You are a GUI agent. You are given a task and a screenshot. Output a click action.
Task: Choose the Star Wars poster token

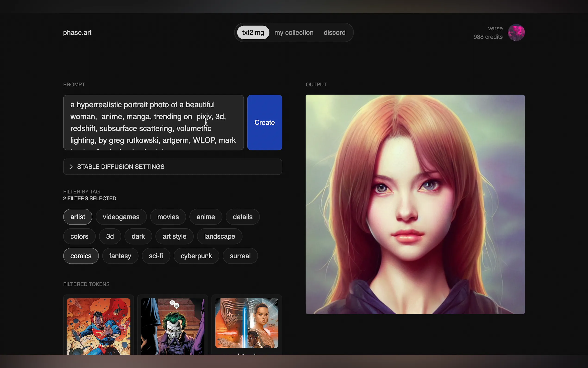point(247,323)
